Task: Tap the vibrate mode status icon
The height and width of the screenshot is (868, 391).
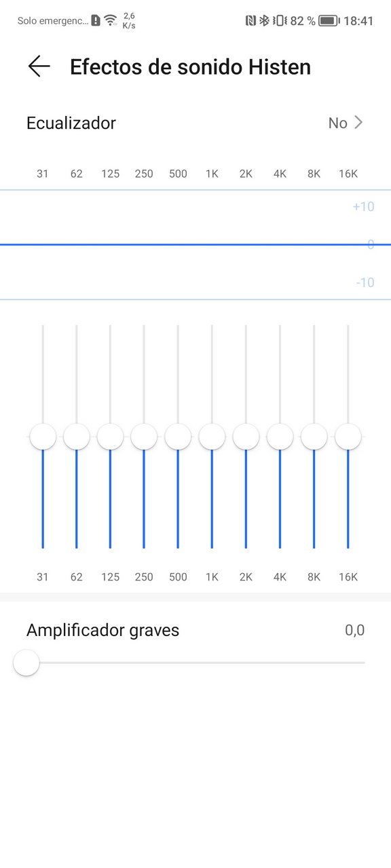Action: (279, 20)
